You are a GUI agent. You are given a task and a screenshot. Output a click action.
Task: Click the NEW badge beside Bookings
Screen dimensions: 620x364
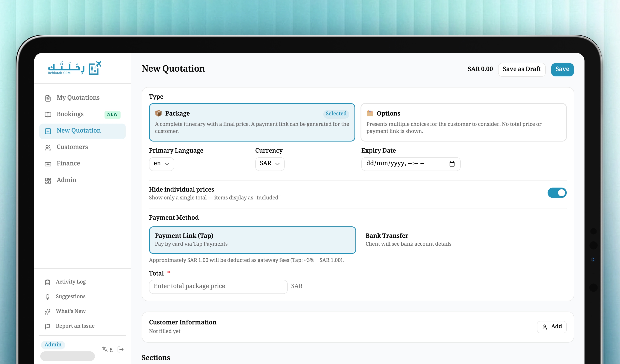pyautogui.click(x=112, y=114)
